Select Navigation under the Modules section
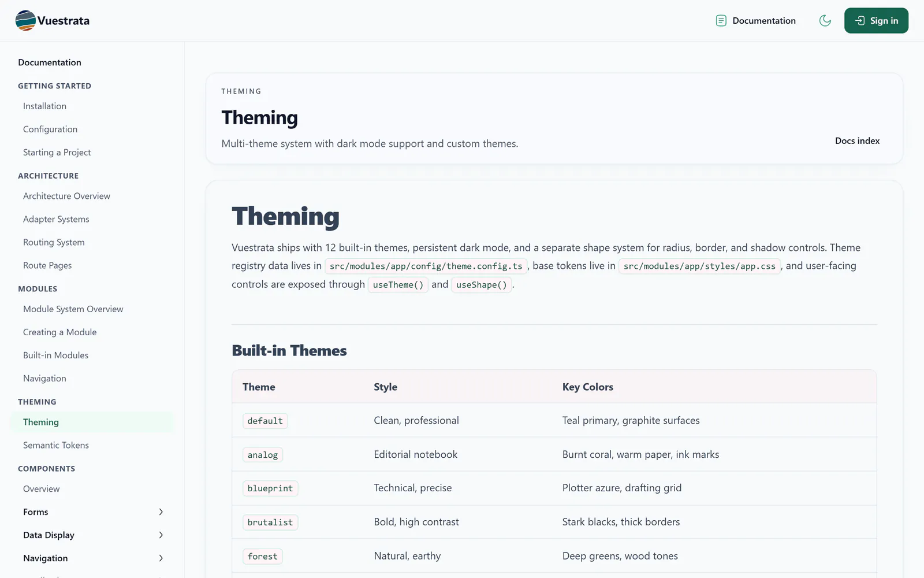This screenshot has width=924, height=578. [44, 379]
